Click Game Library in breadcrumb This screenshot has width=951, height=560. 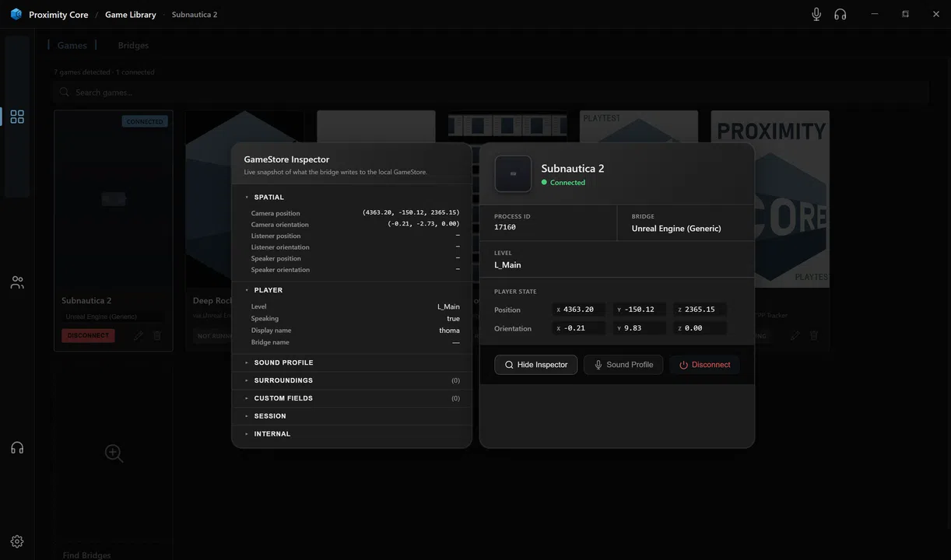[131, 15]
